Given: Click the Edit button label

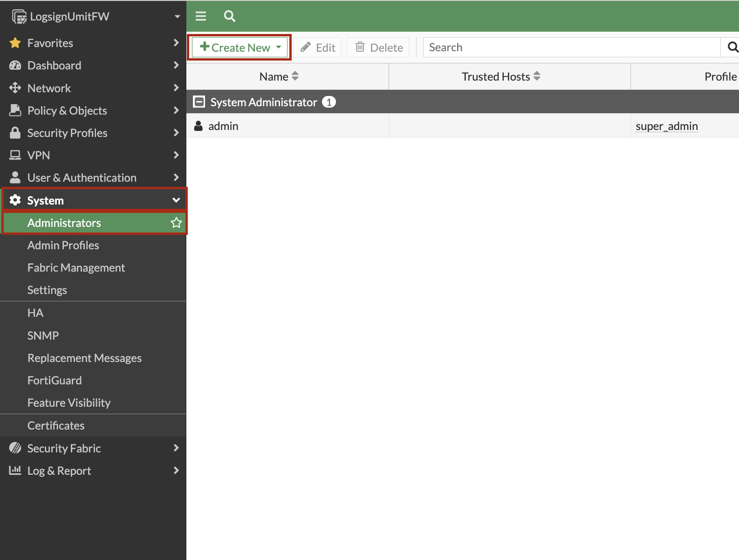Looking at the screenshot, I should [x=326, y=48].
